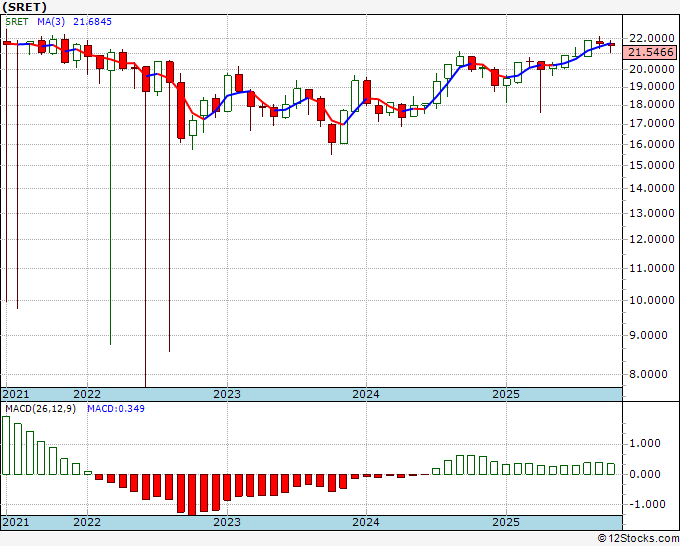Click the 10.0000 price axis label
Viewport: 680px width, 546px height.
[651, 300]
